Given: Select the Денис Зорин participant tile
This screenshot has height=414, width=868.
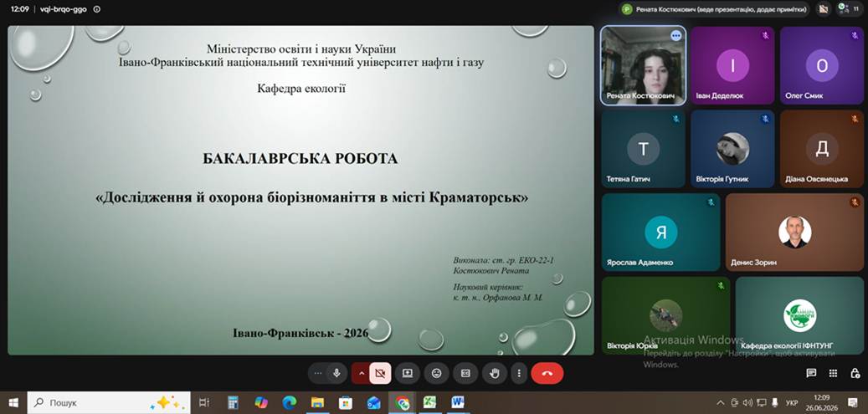Looking at the screenshot, I should tap(794, 232).
